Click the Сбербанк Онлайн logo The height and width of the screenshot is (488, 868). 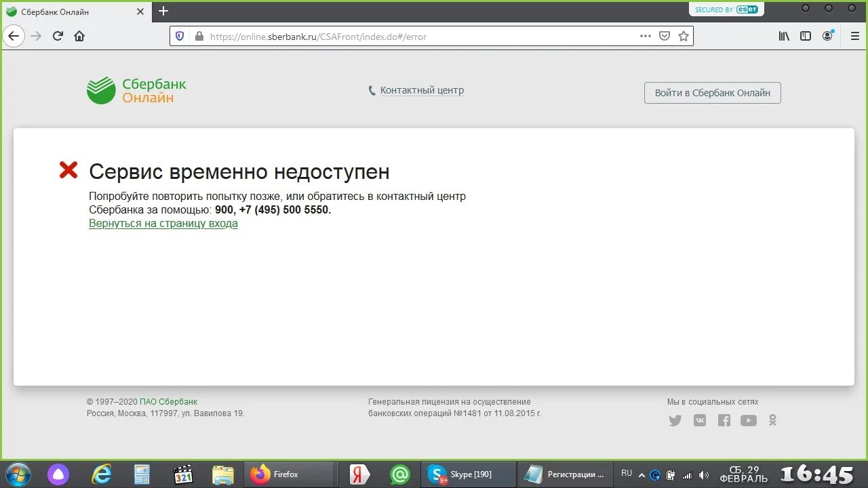pos(136,91)
